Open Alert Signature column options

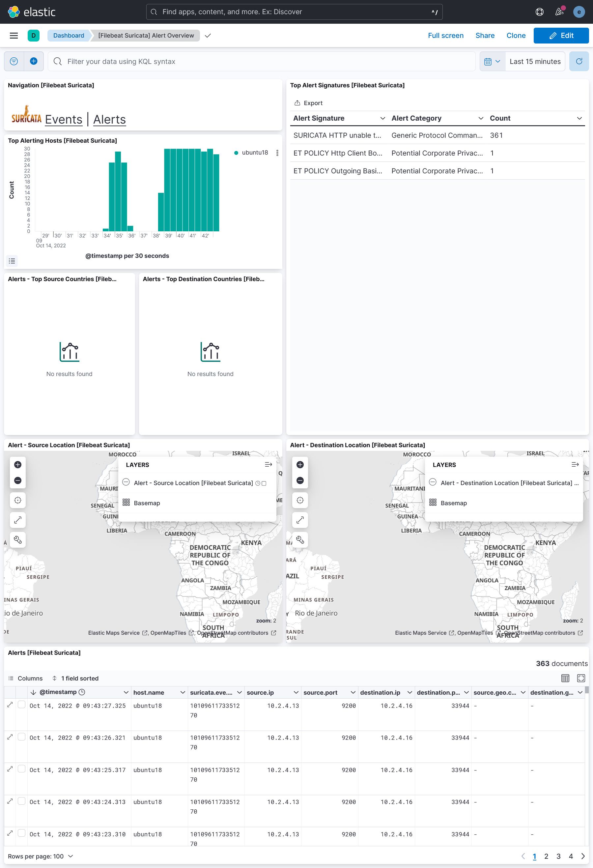[x=382, y=118]
